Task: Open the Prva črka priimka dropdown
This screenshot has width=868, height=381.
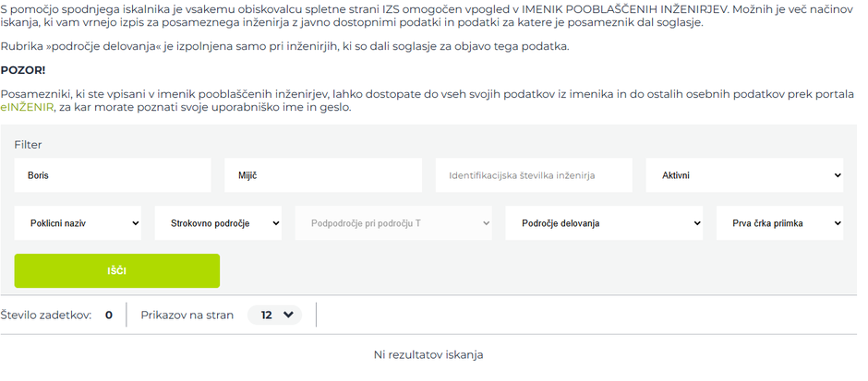Action: point(779,223)
